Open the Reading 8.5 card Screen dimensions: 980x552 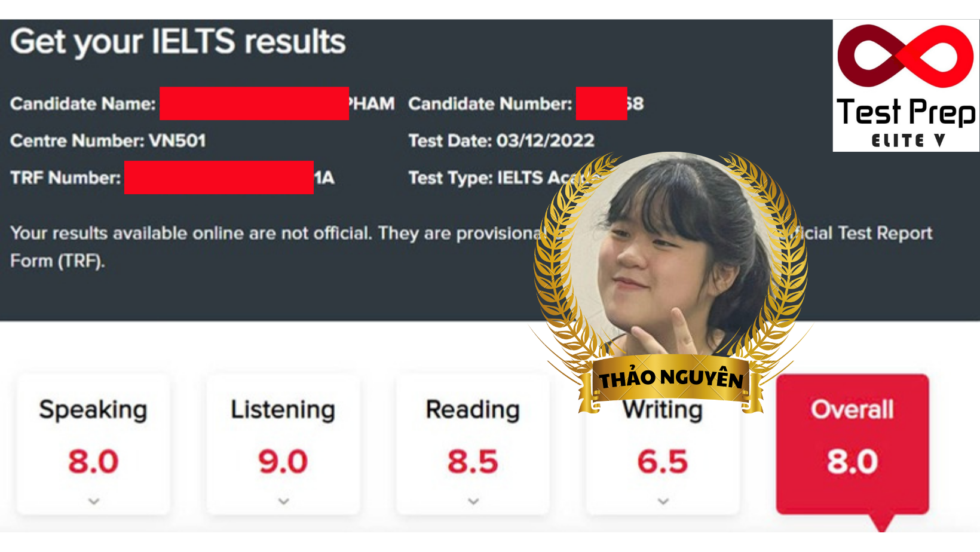(473, 444)
